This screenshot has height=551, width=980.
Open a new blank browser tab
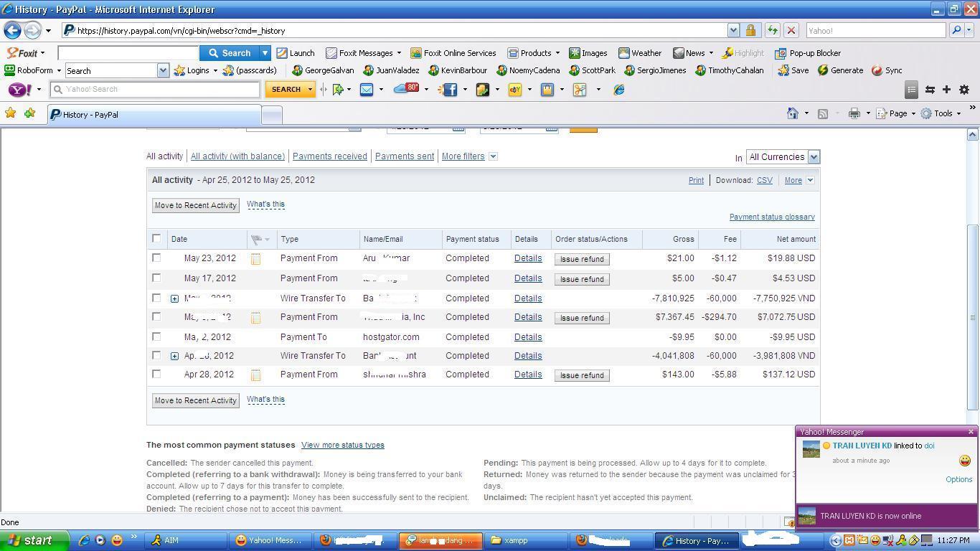click(x=272, y=115)
